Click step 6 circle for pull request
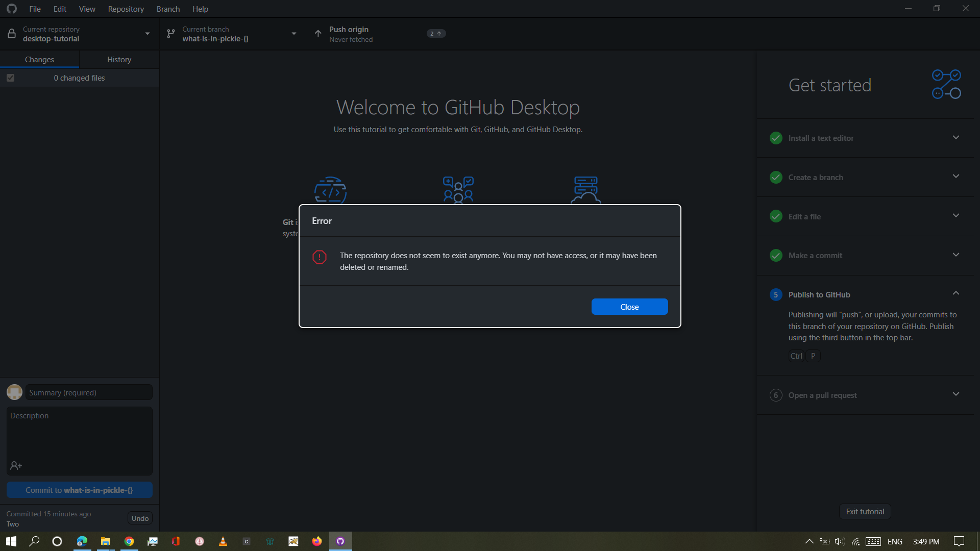This screenshot has height=551, width=980. point(776,395)
